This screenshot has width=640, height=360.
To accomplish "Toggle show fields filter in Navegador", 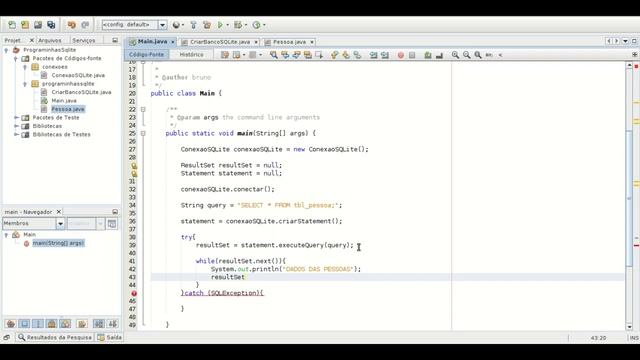I will (24, 324).
